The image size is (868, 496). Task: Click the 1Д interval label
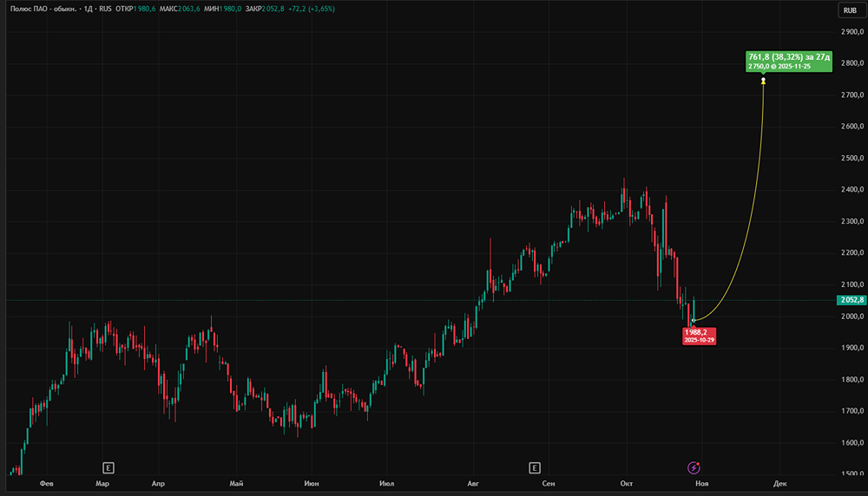[x=88, y=9]
